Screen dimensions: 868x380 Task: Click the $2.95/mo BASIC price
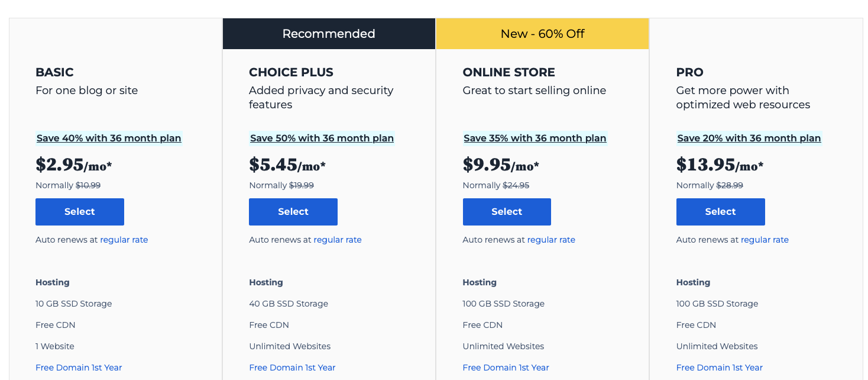pyautogui.click(x=74, y=165)
